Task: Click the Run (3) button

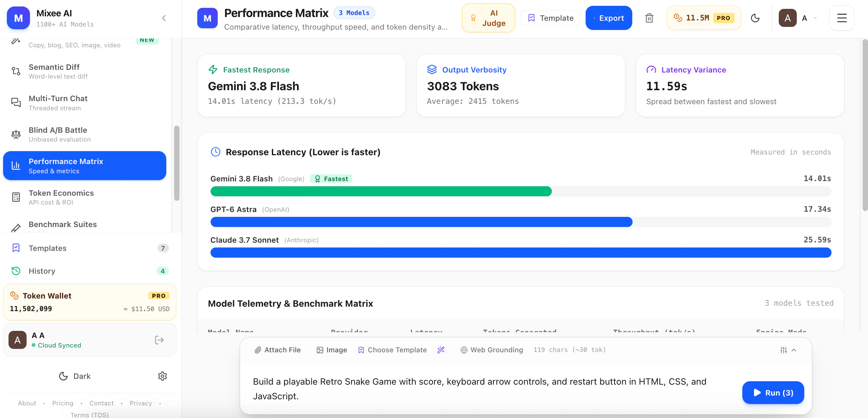Action: click(773, 392)
